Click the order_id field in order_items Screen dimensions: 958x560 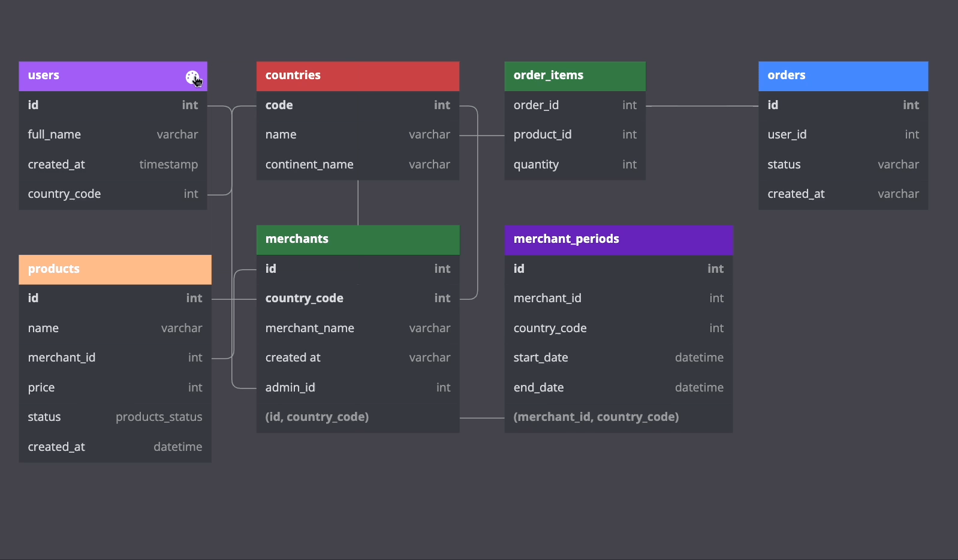coord(575,106)
